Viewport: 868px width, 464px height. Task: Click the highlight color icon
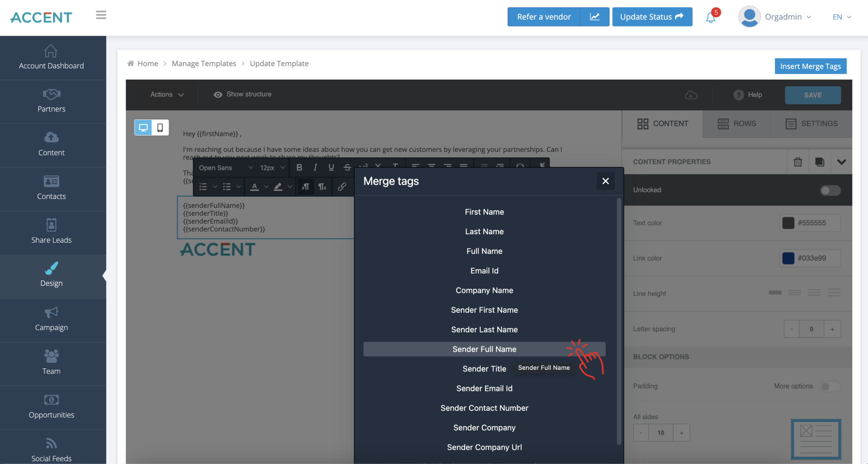(278, 187)
